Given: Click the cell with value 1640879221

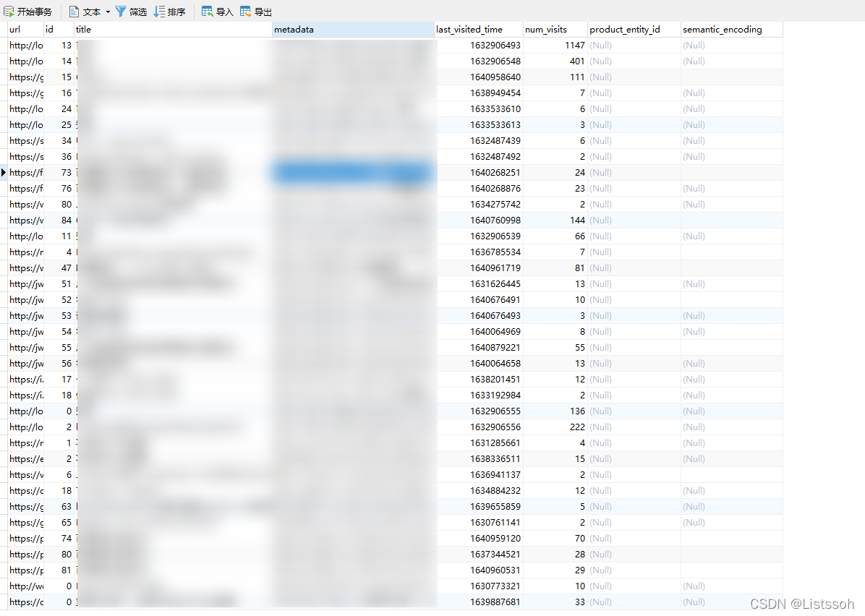Looking at the screenshot, I should tap(479, 348).
